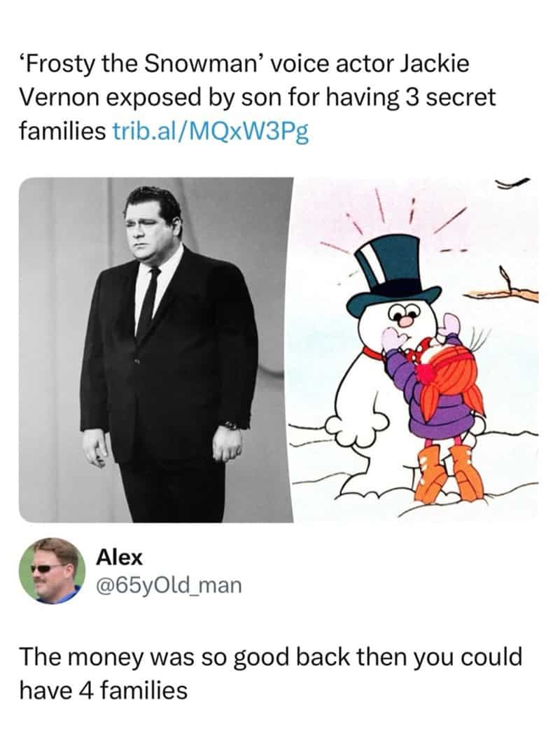
Task: Open the trib.al/MQxW3Pg link
Action: [x=211, y=132]
